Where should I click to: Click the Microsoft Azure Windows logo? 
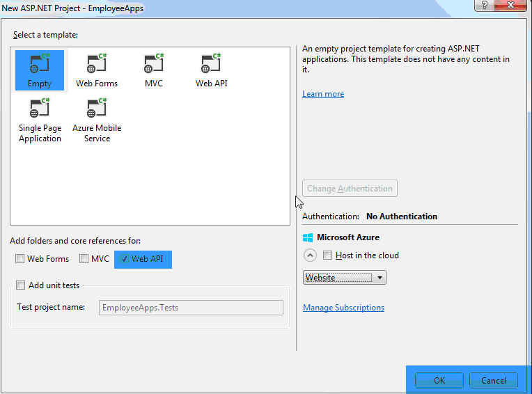(x=308, y=237)
